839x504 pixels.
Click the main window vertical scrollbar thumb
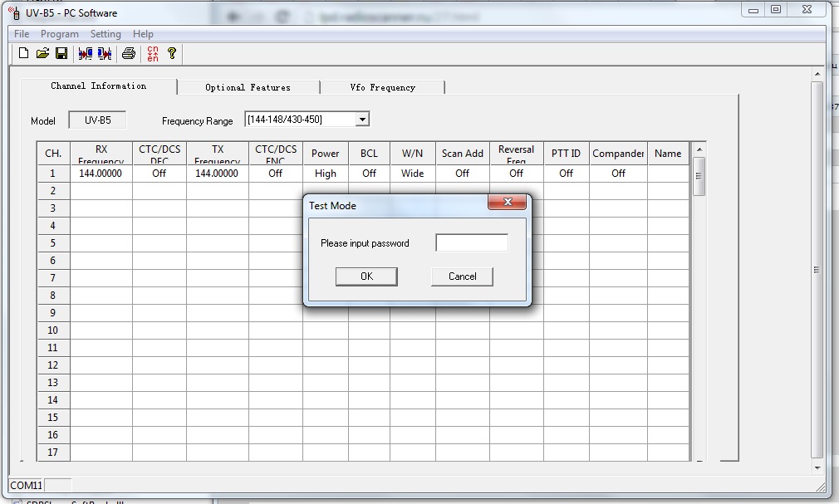click(817, 270)
